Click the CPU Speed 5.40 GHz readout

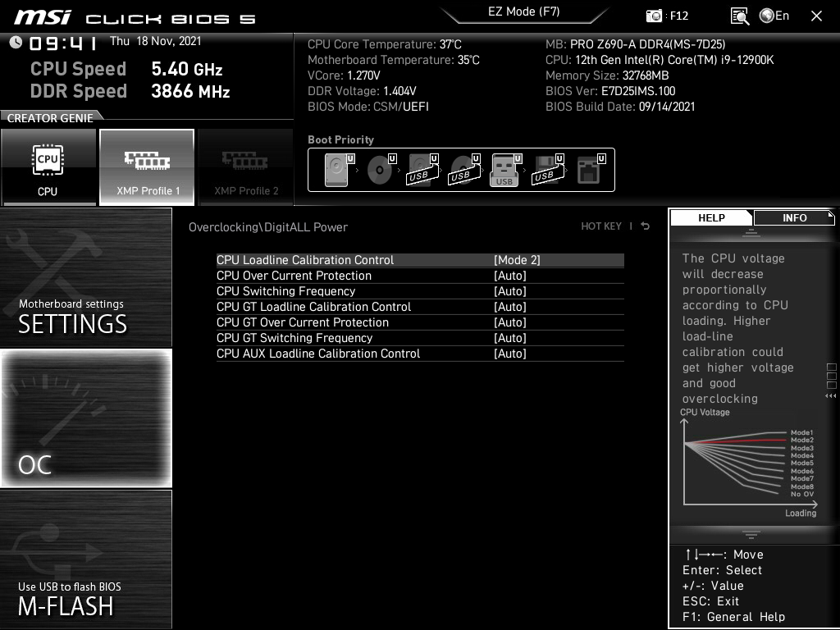click(x=126, y=69)
